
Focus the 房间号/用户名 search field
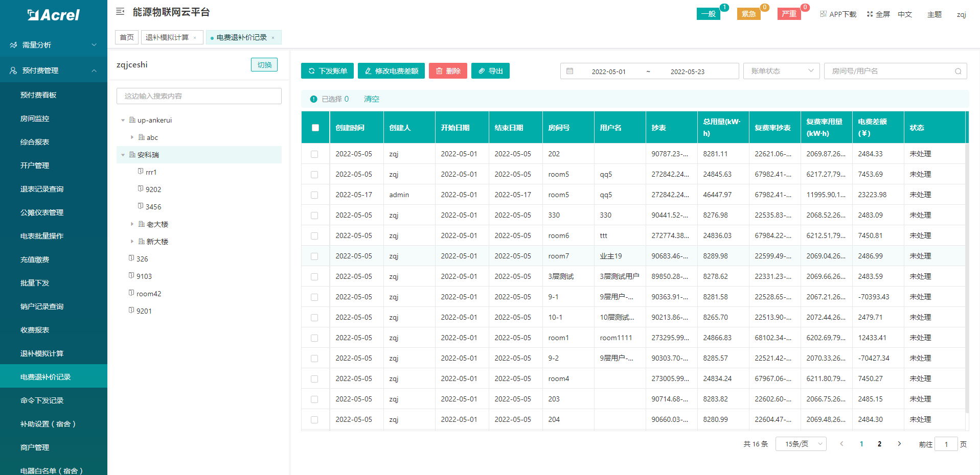(x=895, y=71)
